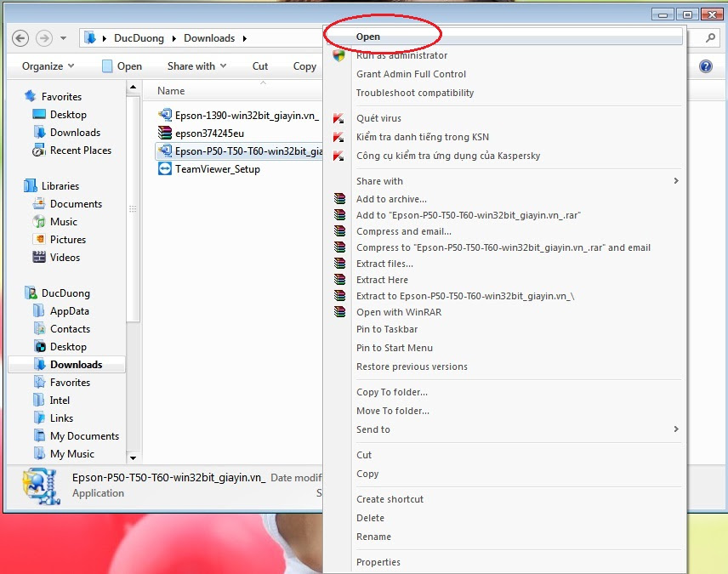This screenshot has height=574, width=728.
Task: Click the blue Help question mark icon
Action: point(705,66)
